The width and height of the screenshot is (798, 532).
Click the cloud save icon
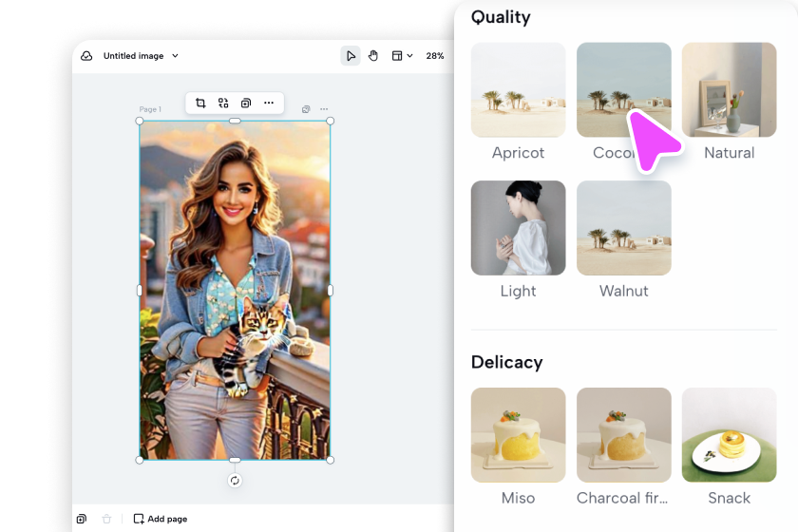[86, 56]
